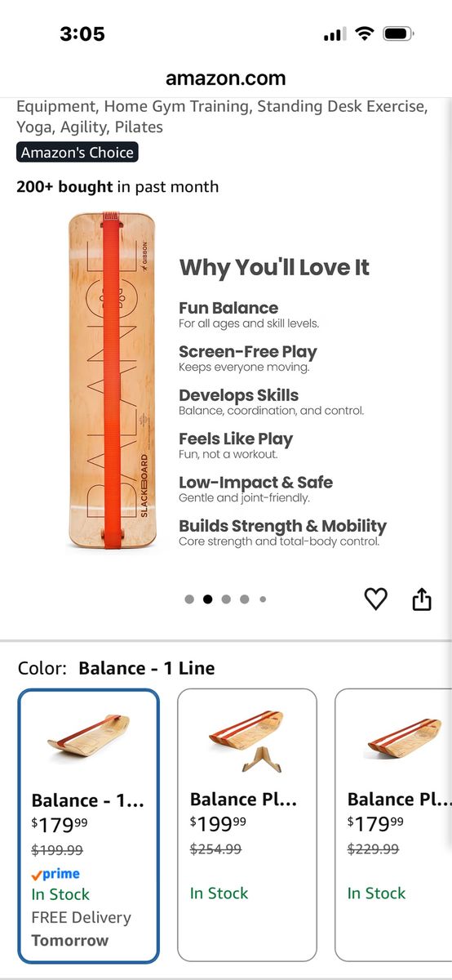
Task: Tap the Wi-Fi status icon
Action: (x=365, y=33)
